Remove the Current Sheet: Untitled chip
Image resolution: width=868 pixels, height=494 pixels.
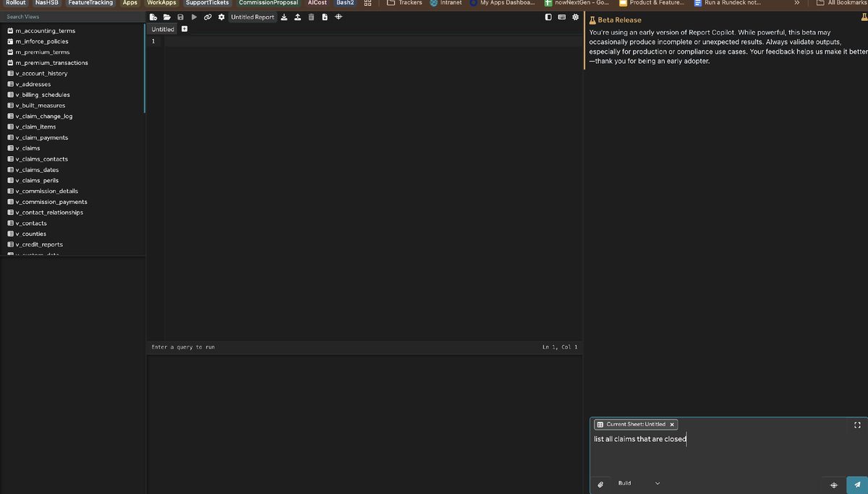coord(672,425)
